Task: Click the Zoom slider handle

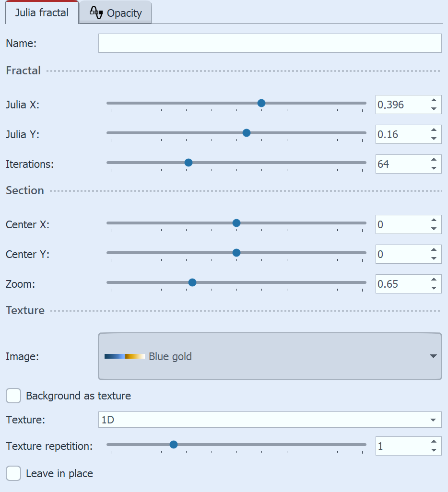Action: 192,282
